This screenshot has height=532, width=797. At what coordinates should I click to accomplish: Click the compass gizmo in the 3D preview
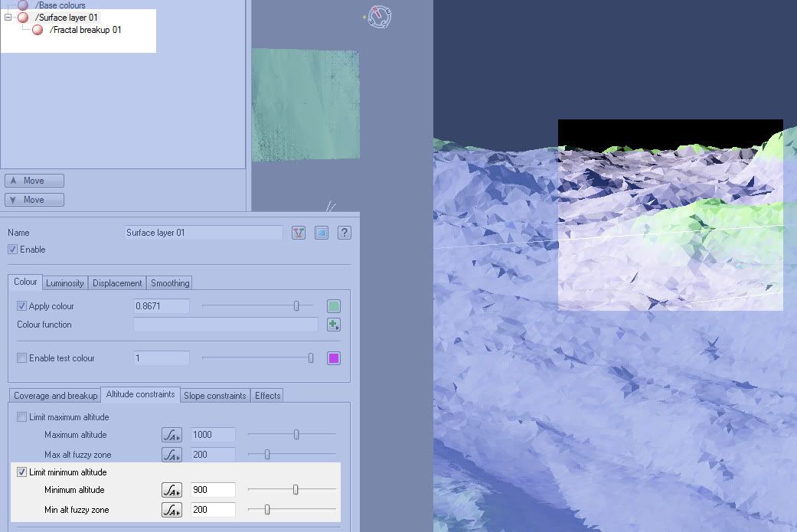(379, 17)
